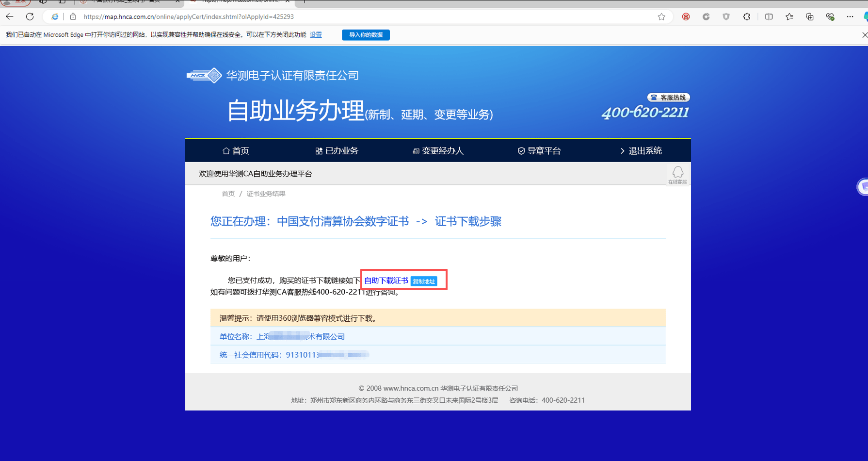Click 导入你的数据 button
The height and width of the screenshot is (461, 868).
[x=366, y=35]
